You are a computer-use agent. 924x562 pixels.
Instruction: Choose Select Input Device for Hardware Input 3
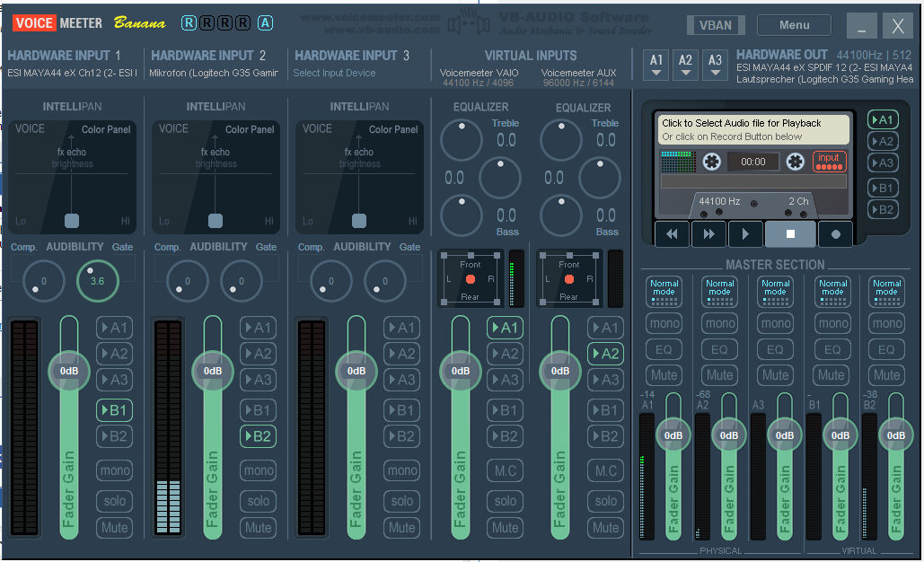click(334, 73)
